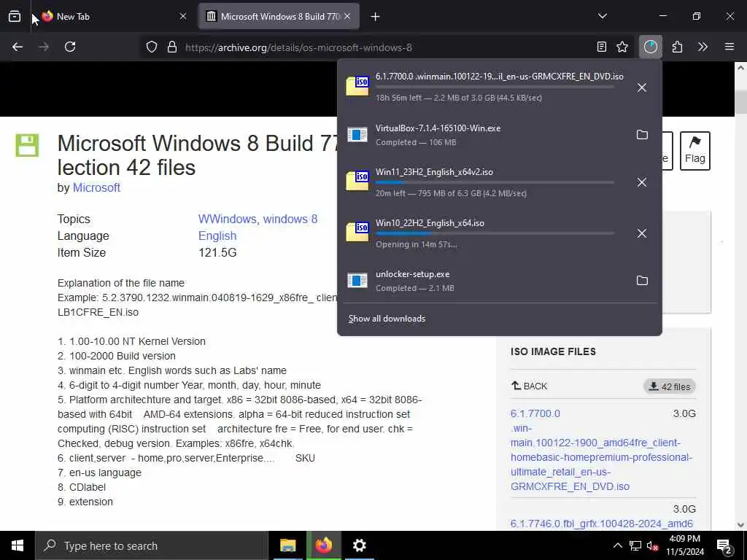The width and height of the screenshot is (747, 560).
Task: Open the network status tray icon
Action: [x=635, y=545]
